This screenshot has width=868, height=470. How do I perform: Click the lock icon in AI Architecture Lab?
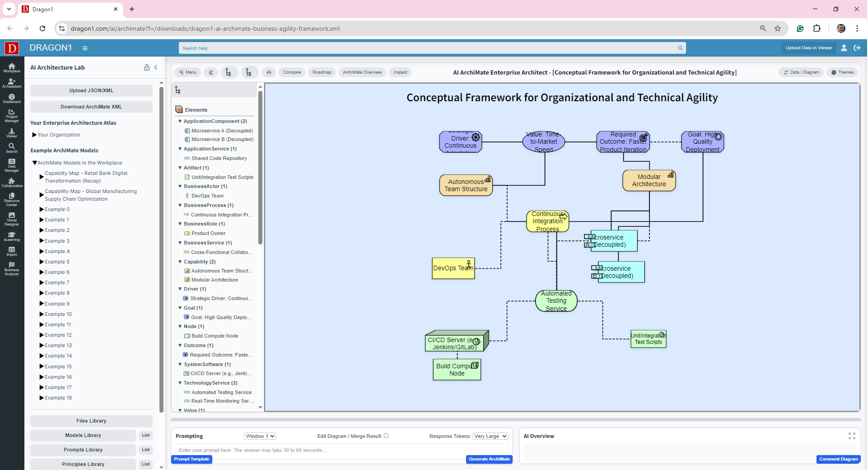point(147,67)
